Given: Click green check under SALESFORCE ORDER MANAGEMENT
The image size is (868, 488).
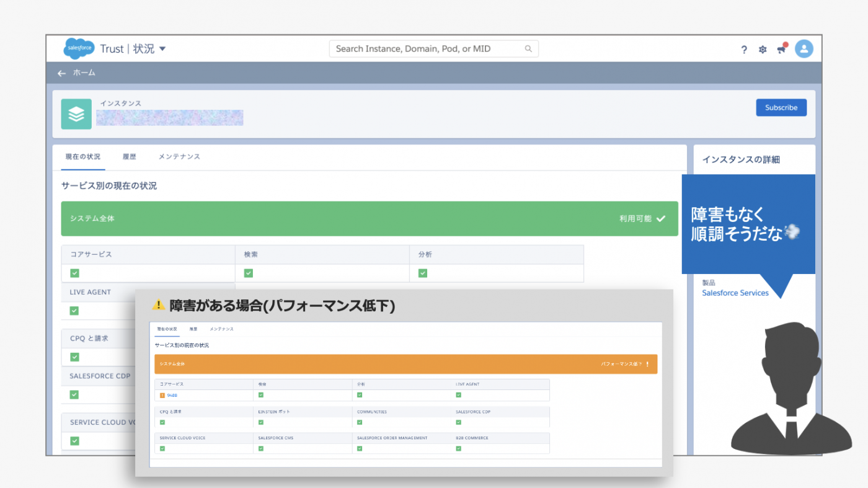Looking at the screenshot, I should click(x=360, y=448).
